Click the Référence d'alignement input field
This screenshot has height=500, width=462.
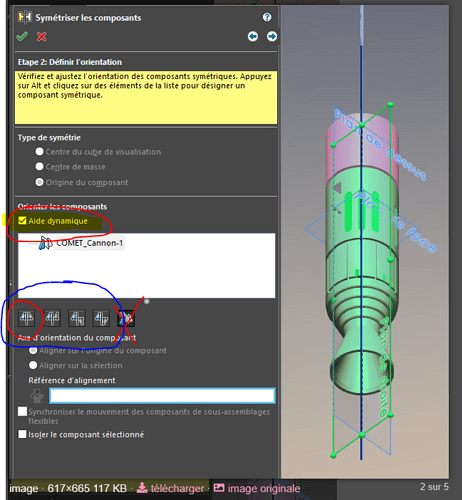pos(162,396)
